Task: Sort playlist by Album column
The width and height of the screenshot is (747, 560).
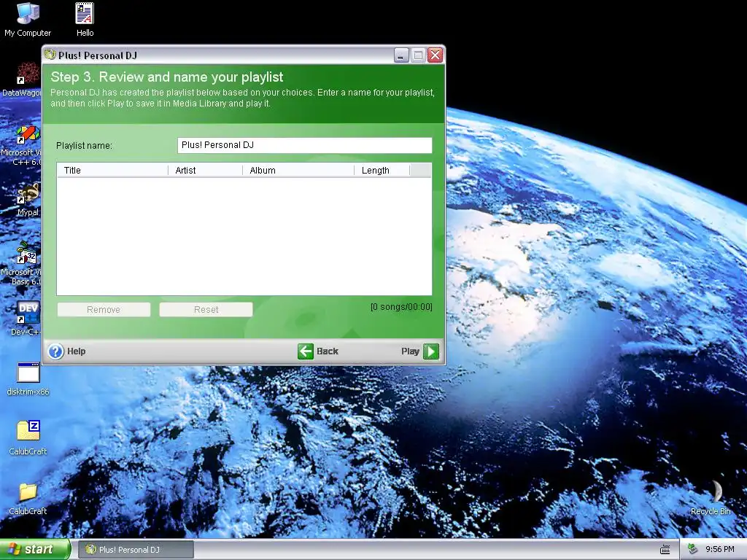Action: (x=298, y=171)
